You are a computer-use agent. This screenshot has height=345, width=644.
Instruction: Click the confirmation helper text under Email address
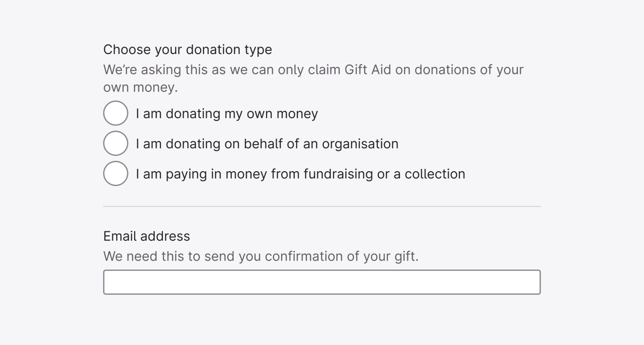[x=261, y=256]
